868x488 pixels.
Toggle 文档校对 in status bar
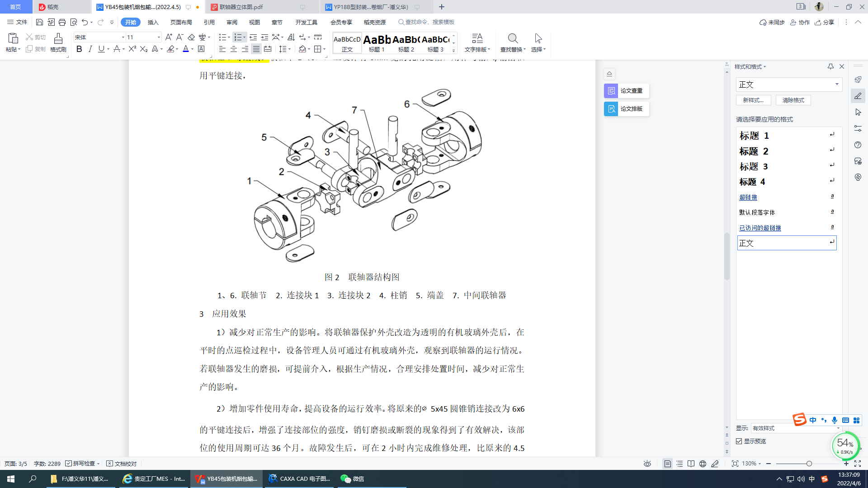(x=121, y=464)
